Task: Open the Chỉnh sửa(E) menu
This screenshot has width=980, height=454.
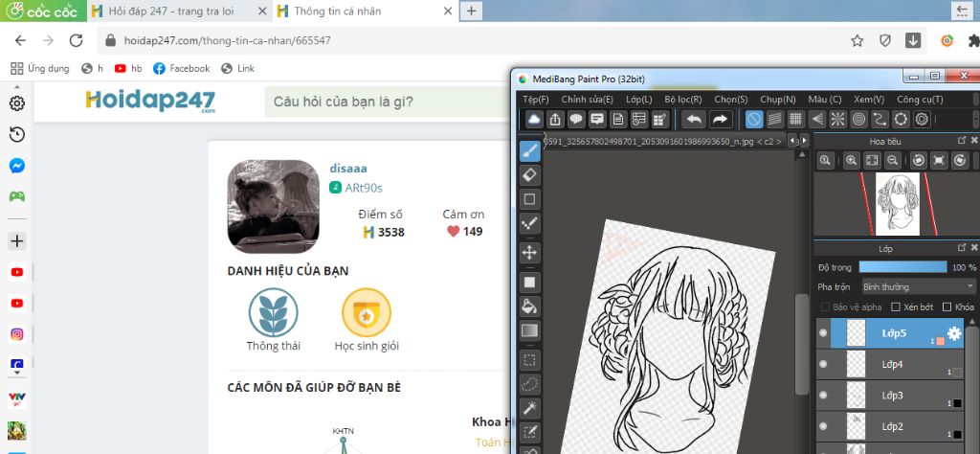Action: point(587,100)
